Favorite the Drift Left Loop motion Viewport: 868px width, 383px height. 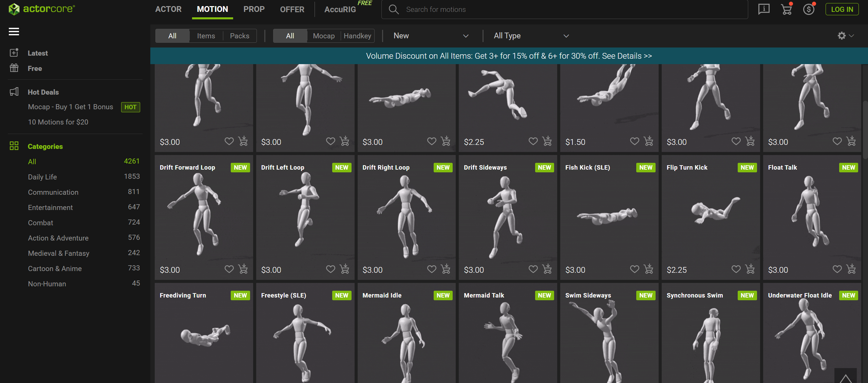click(x=331, y=269)
